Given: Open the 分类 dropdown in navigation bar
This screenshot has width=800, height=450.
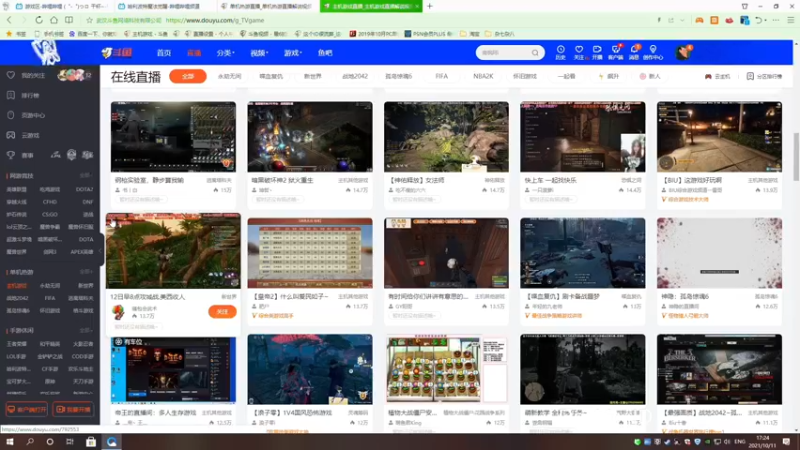Looking at the screenshot, I should pos(225,53).
